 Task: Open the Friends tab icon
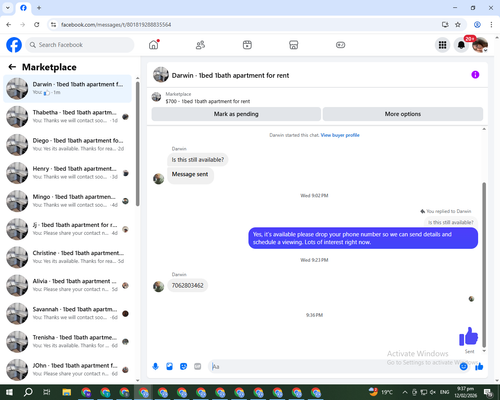[x=200, y=45]
